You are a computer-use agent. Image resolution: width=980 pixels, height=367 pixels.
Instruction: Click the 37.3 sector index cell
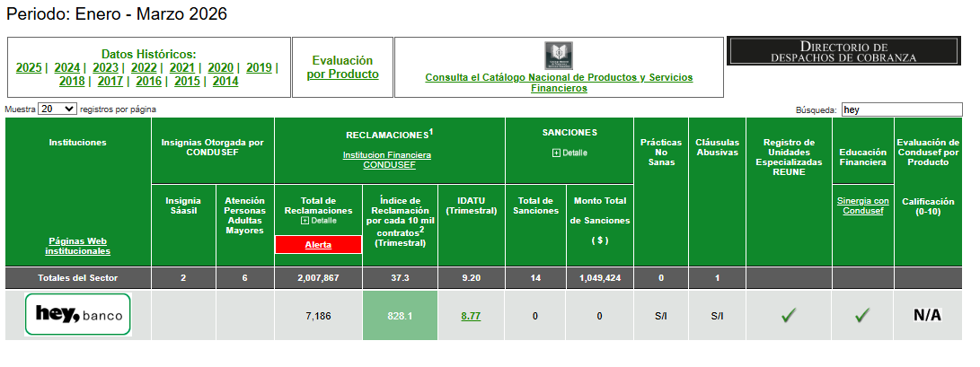(400, 278)
